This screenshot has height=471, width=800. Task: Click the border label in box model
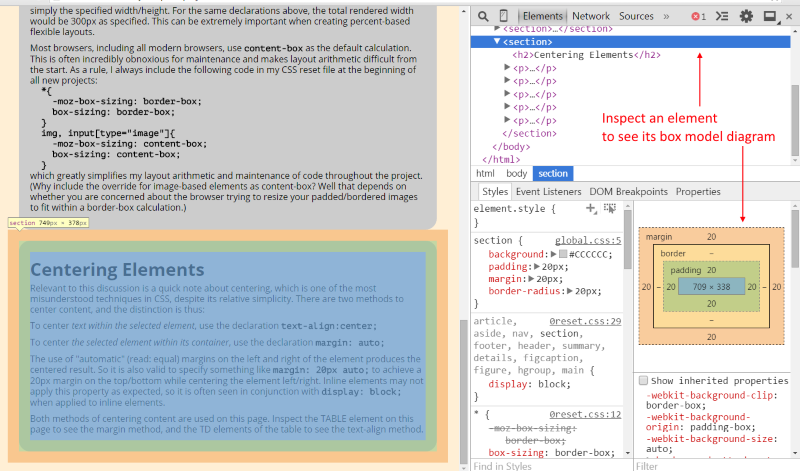coord(673,253)
